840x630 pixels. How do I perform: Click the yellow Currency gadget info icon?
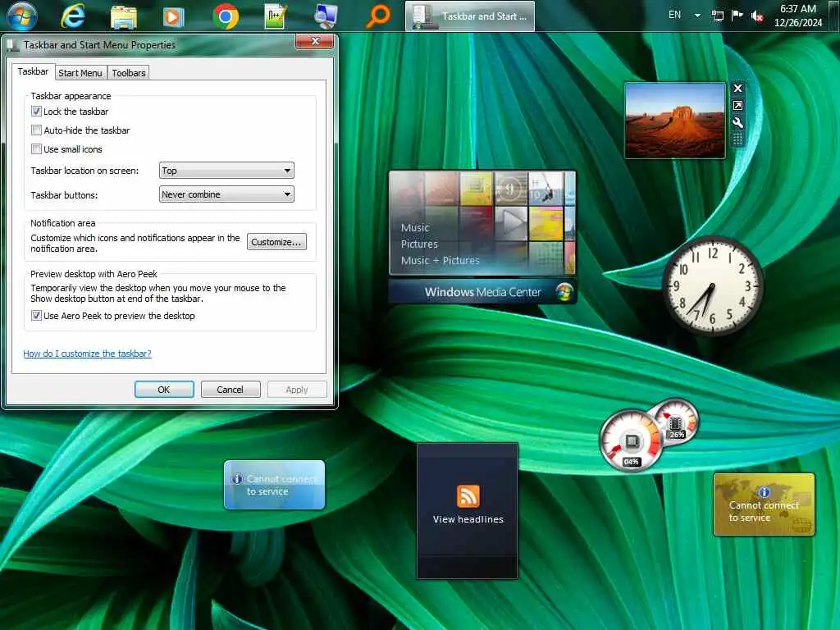764,492
